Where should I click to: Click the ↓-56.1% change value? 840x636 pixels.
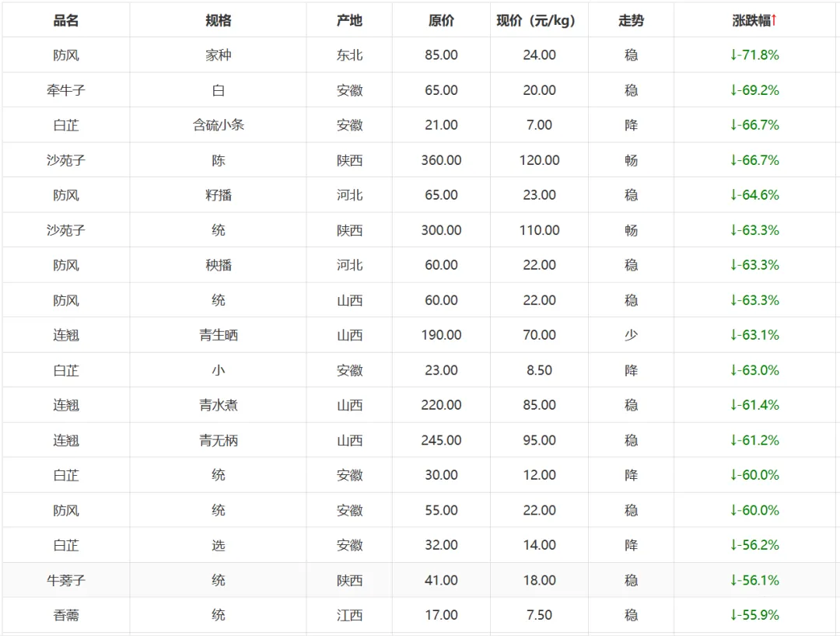tap(754, 580)
